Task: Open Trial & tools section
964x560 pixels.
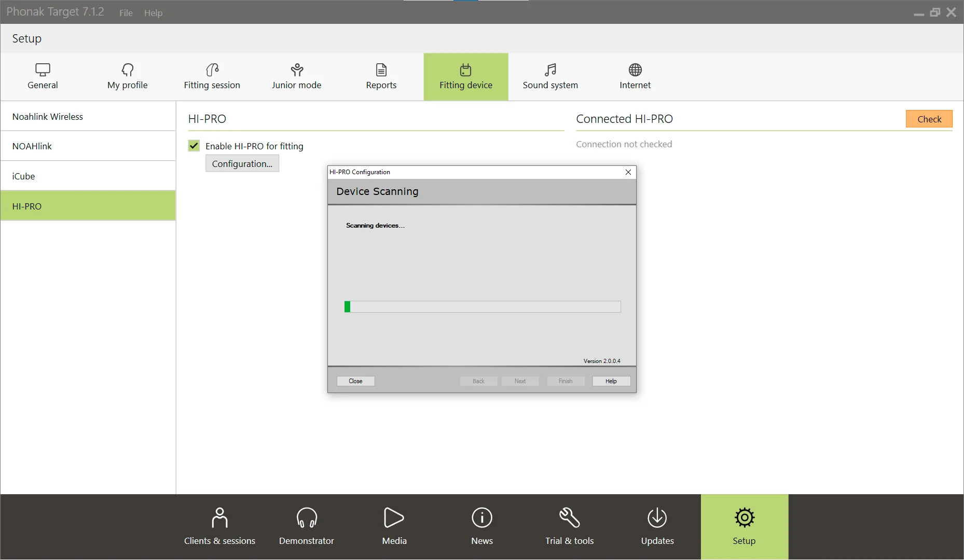Action: point(570,527)
